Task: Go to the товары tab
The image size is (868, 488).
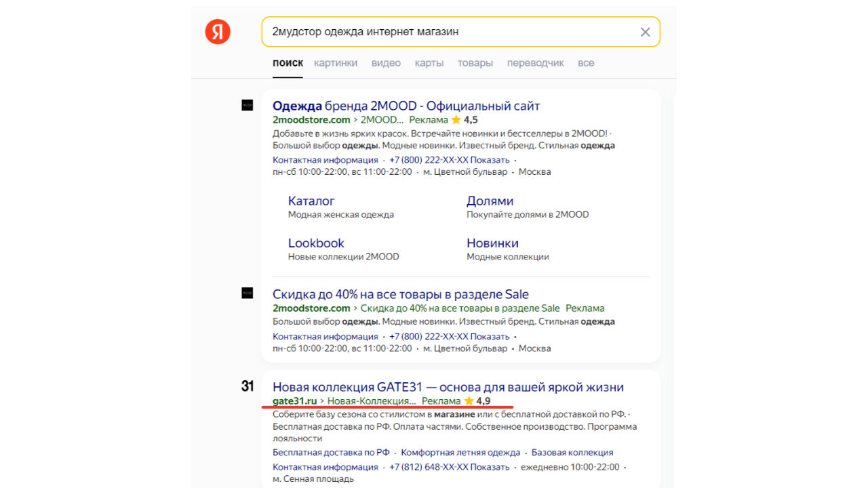Action: 475,63
